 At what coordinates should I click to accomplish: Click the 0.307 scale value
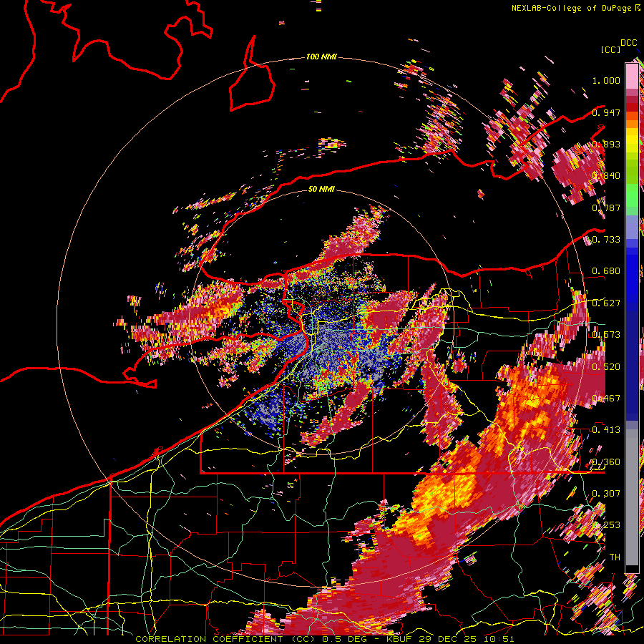[x=606, y=494]
